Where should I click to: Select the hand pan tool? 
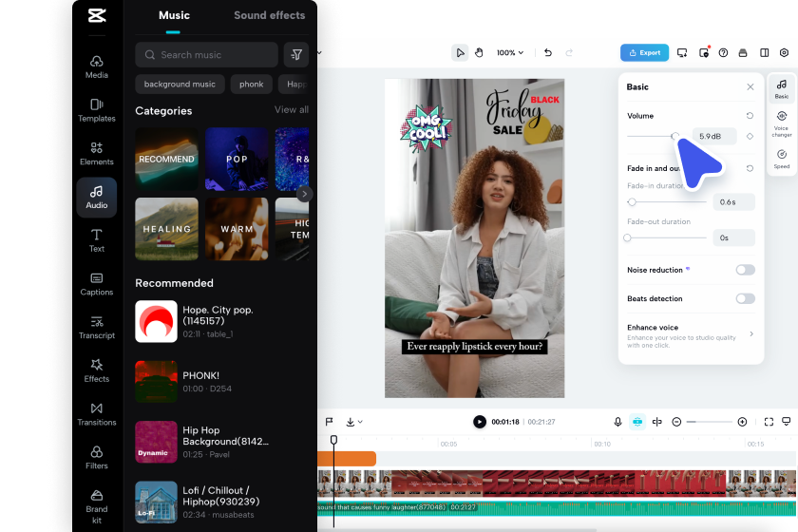[479, 52]
